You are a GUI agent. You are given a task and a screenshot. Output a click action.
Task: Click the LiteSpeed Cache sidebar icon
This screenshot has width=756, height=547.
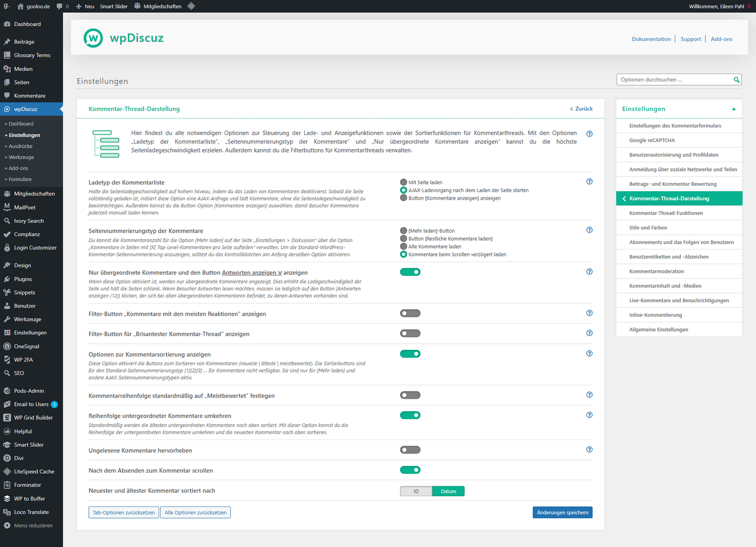7,471
